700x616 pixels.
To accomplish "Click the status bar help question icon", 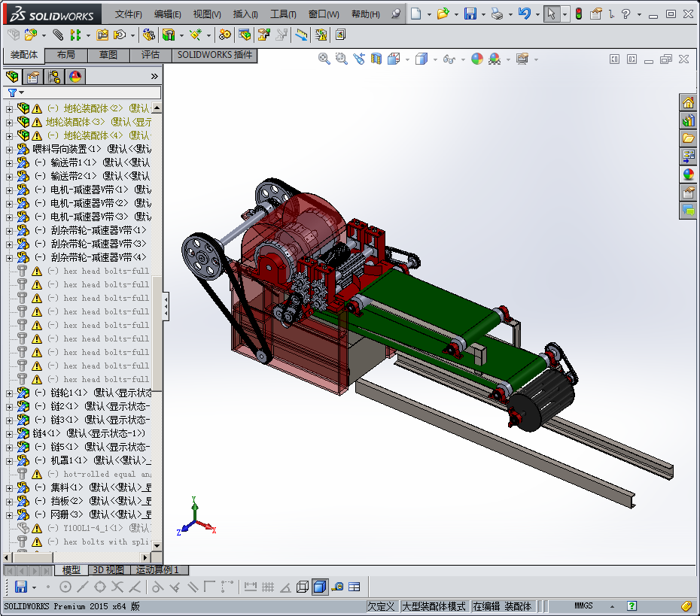I will pyautogui.click(x=632, y=605).
